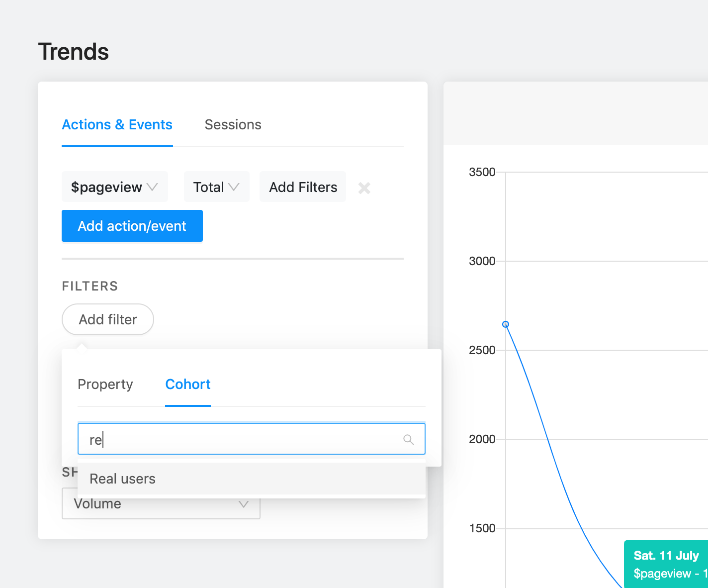The height and width of the screenshot is (588, 708).
Task: Click the Add filter pill button
Action: [108, 319]
